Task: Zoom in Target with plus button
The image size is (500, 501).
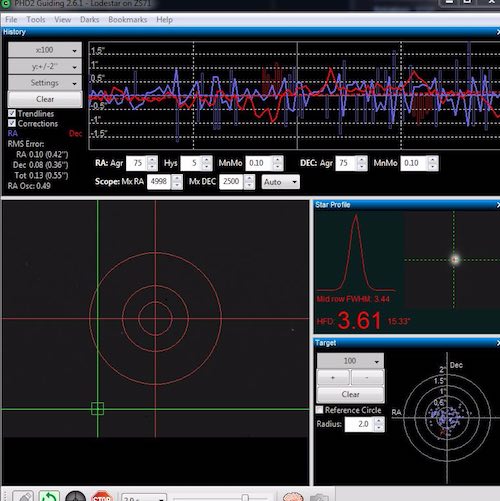Action: pos(333,378)
